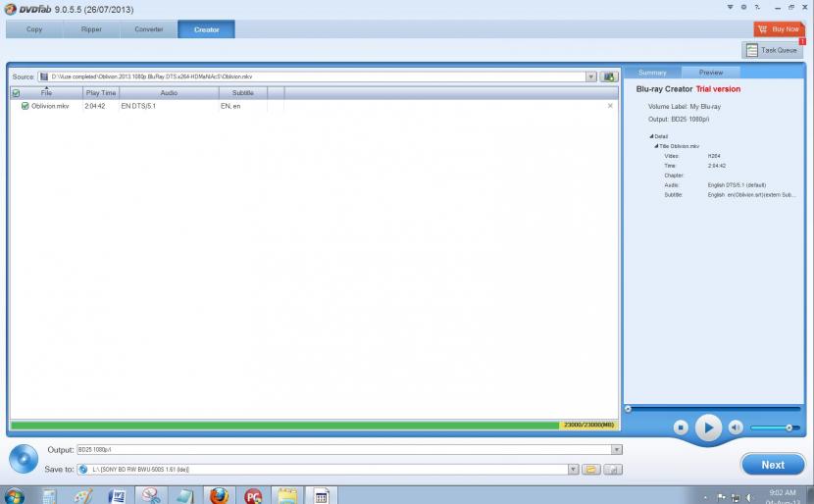Click the Subtitle column header
Image resolution: width=814 pixels, height=504 pixels.
coord(243,93)
